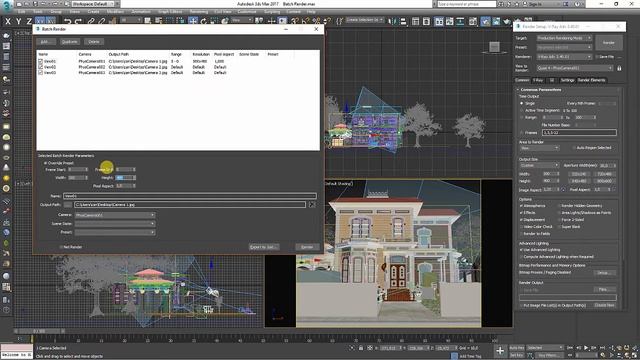Switch to the Render Elements tab
The width and height of the screenshot is (640, 360).
point(591,80)
